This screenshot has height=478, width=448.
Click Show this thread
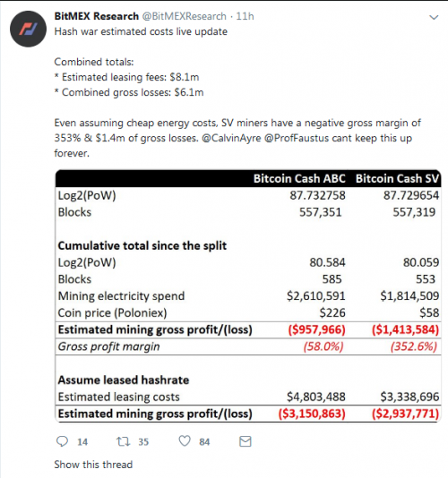point(93,465)
